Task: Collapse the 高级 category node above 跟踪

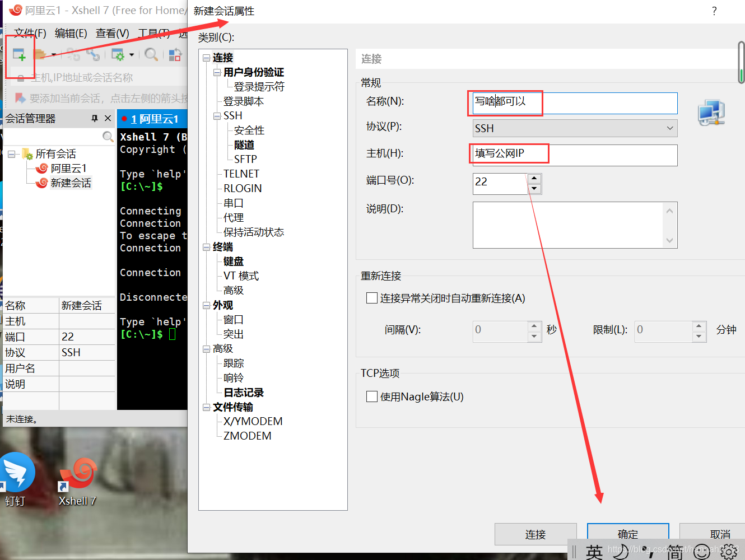Action: 206,349
